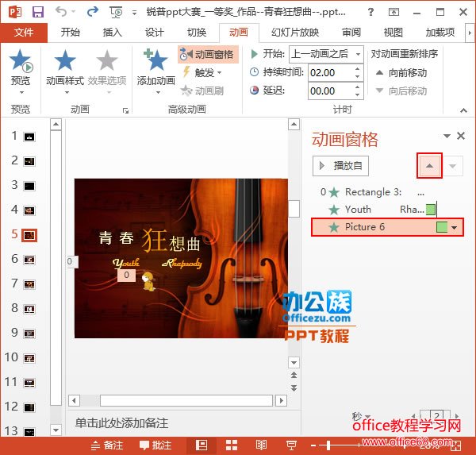Move animation up with arrow button
Image resolution: width=476 pixels, height=455 pixels.
click(x=429, y=165)
